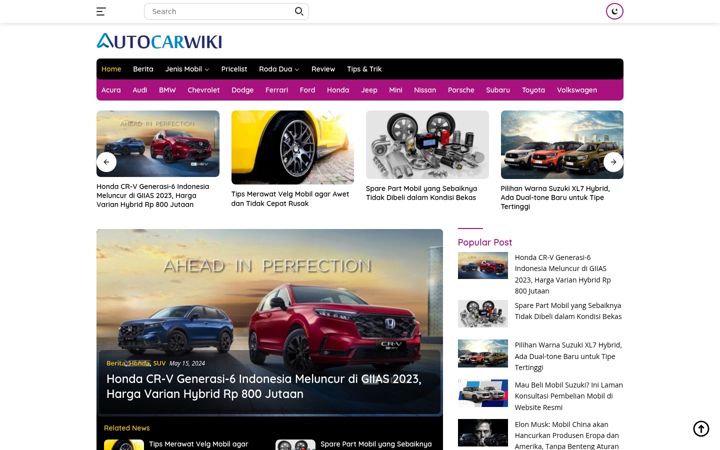Select the Jeep brand link

(x=369, y=90)
